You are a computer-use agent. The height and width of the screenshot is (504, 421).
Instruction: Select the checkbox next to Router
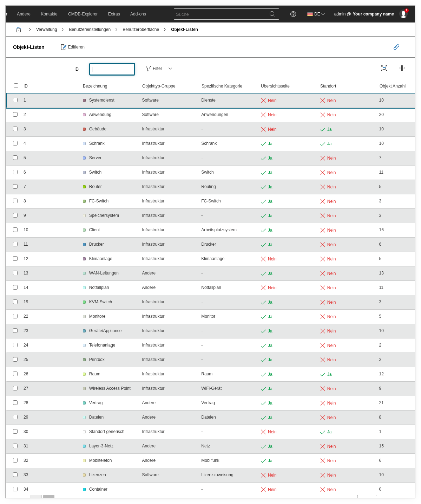pos(15,187)
